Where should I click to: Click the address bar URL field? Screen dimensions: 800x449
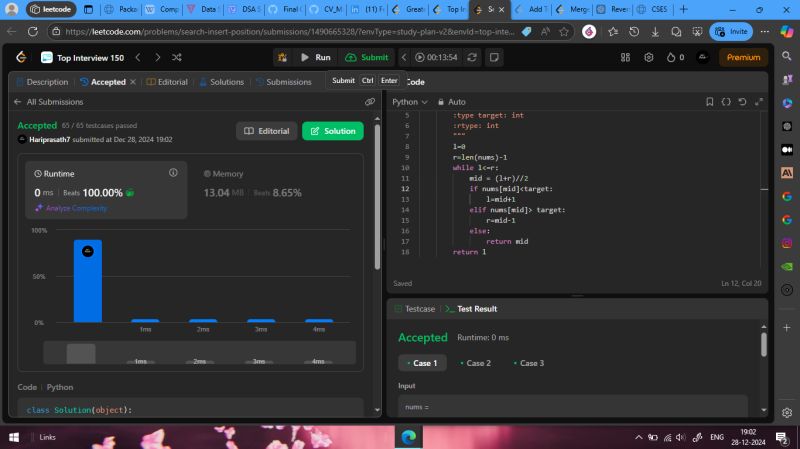[290, 32]
